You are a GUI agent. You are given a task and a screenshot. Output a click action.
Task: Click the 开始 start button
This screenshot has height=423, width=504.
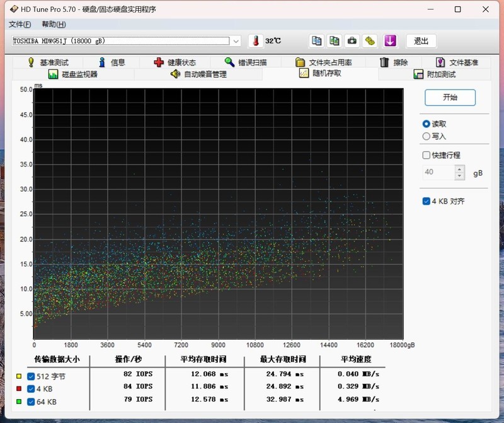click(x=450, y=98)
